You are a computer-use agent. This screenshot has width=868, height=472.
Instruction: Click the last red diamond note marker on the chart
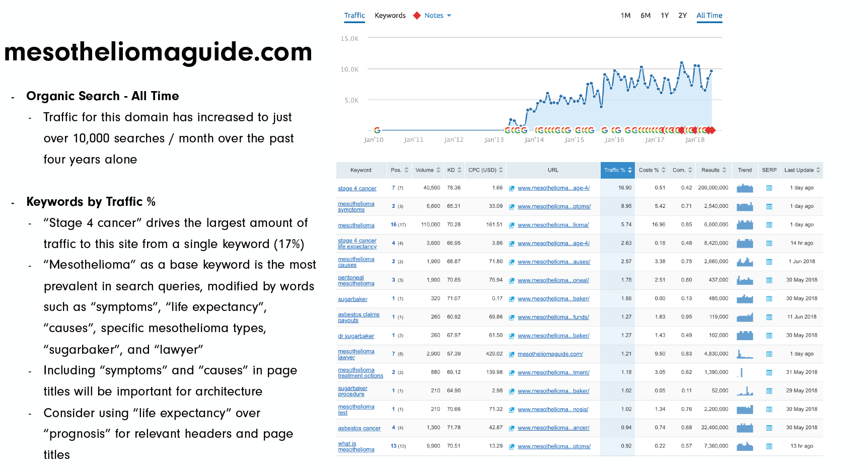712,130
